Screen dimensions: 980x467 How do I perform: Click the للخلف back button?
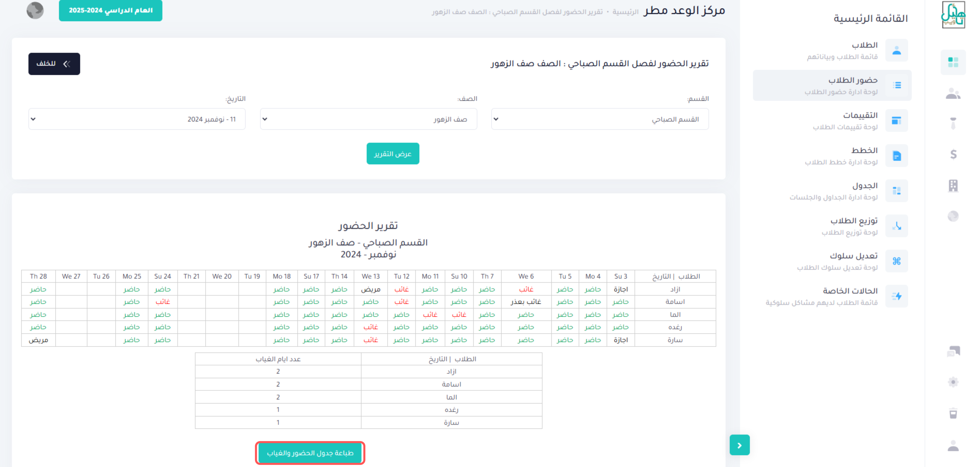click(54, 64)
